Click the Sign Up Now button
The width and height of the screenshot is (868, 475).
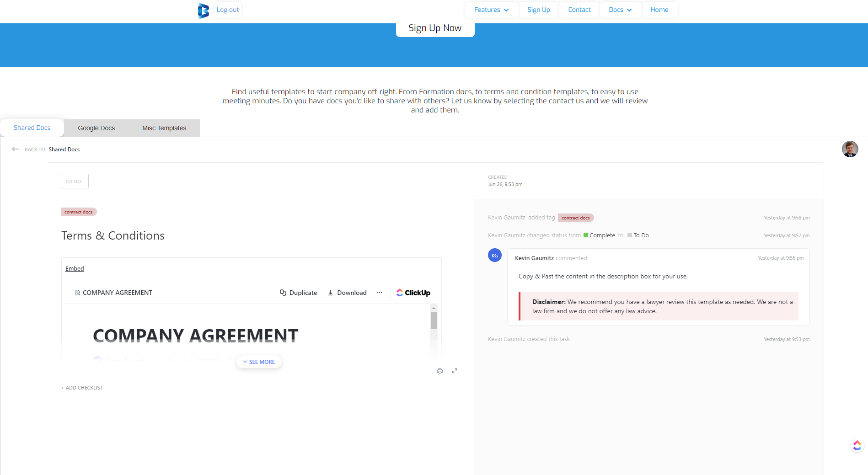point(435,28)
